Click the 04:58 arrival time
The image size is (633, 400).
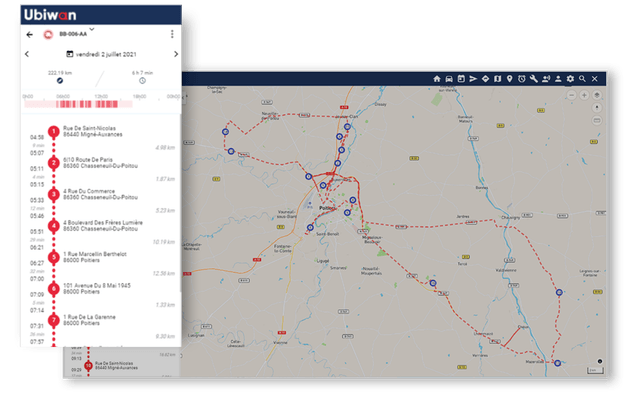click(x=37, y=137)
